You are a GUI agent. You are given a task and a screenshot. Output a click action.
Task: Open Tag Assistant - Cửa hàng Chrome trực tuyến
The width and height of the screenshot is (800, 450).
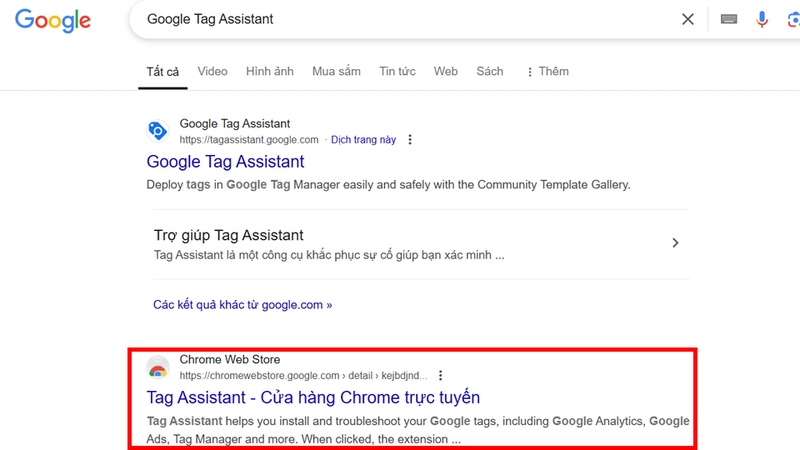pos(313,397)
